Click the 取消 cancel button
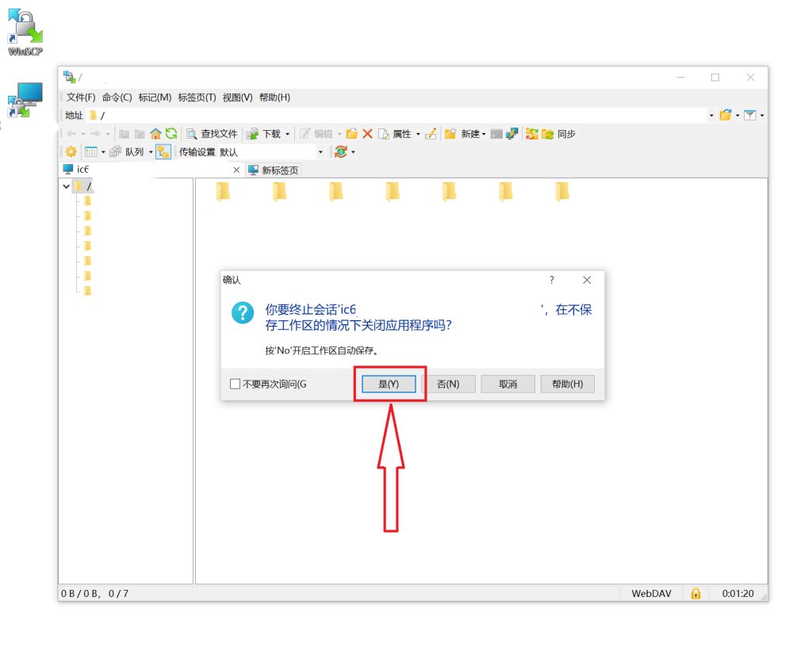 tap(507, 384)
